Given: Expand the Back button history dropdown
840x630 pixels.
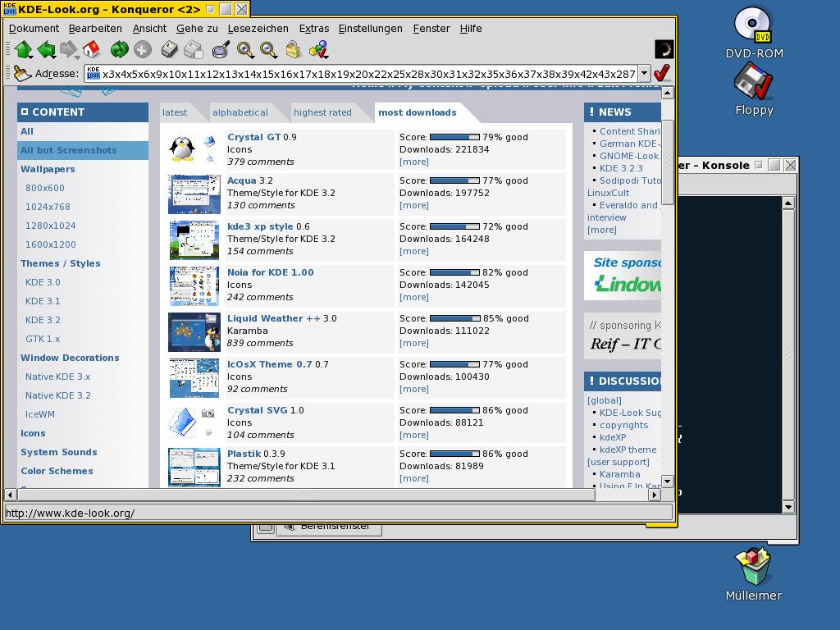Looking at the screenshot, I should [54, 57].
